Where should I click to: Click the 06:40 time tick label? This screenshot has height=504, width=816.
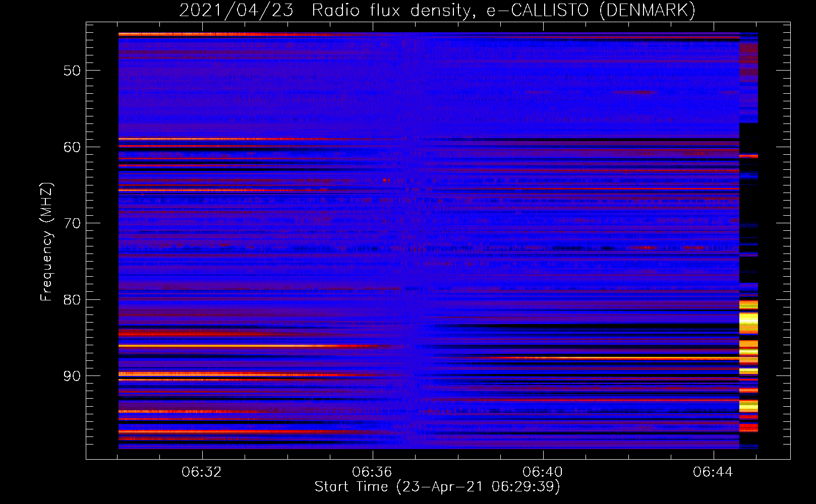click(x=543, y=472)
